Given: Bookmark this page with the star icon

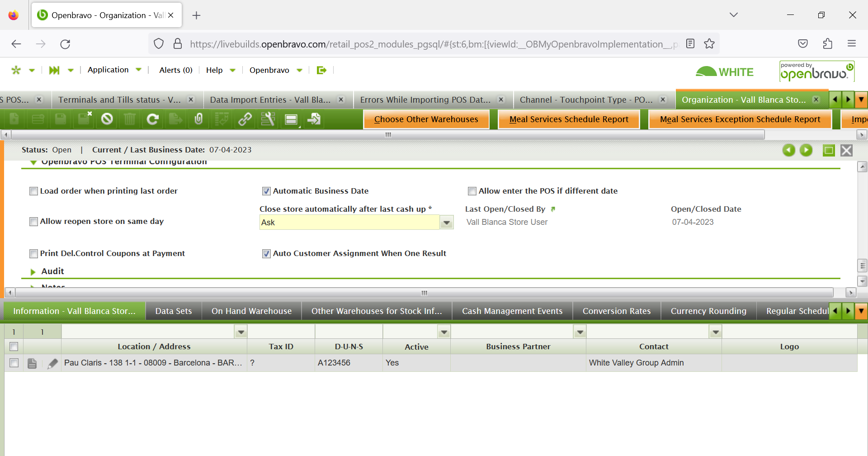Looking at the screenshot, I should pyautogui.click(x=709, y=44).
